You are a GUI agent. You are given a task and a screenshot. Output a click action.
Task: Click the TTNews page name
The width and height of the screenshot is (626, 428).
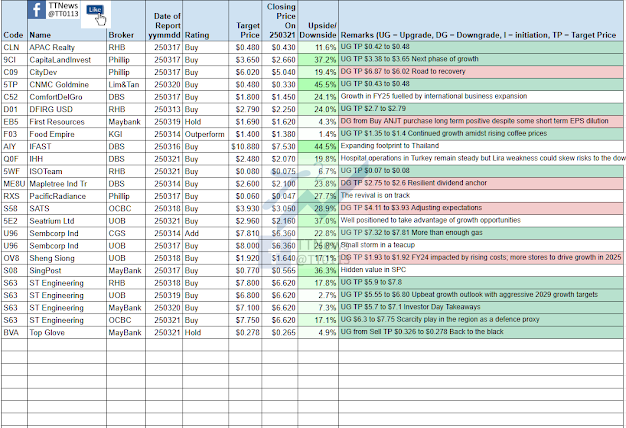(63, 6)
